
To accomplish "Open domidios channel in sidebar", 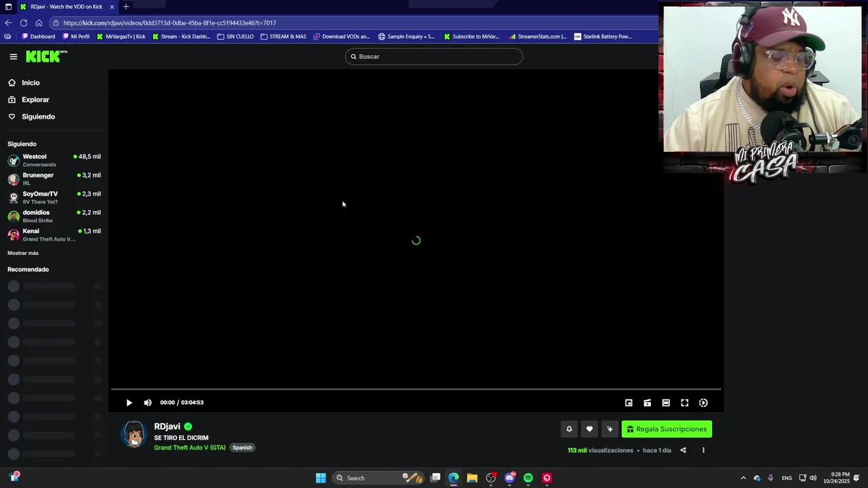I will point(54,216).
